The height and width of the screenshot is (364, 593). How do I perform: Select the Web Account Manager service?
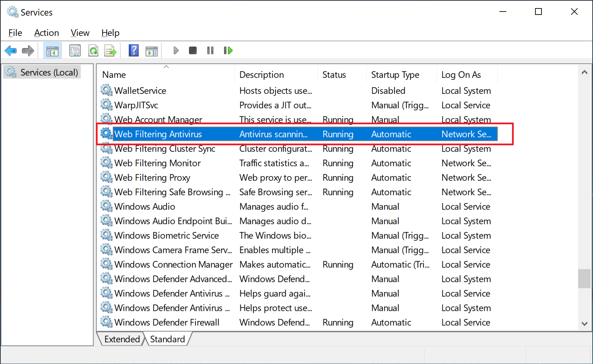pyautogui.click(x=158, y=120)
